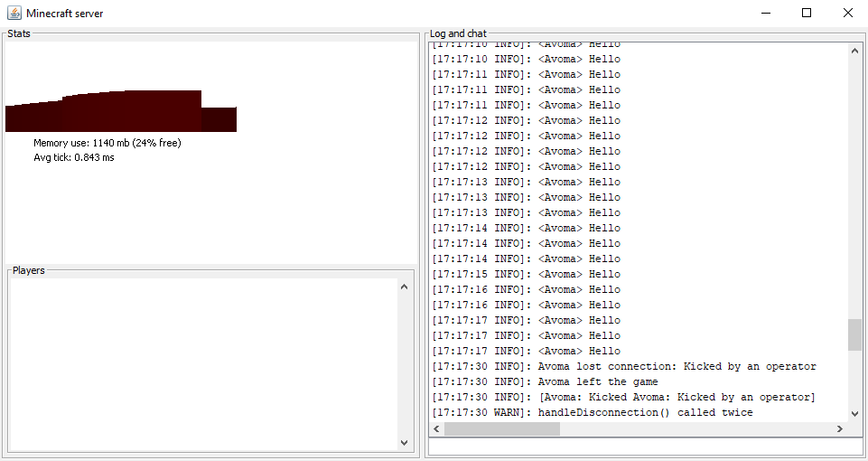Click the 17:17:15 Avoma Hello log line
The height and width of the screenshot is (461, 868).
(x=526, y=274)
